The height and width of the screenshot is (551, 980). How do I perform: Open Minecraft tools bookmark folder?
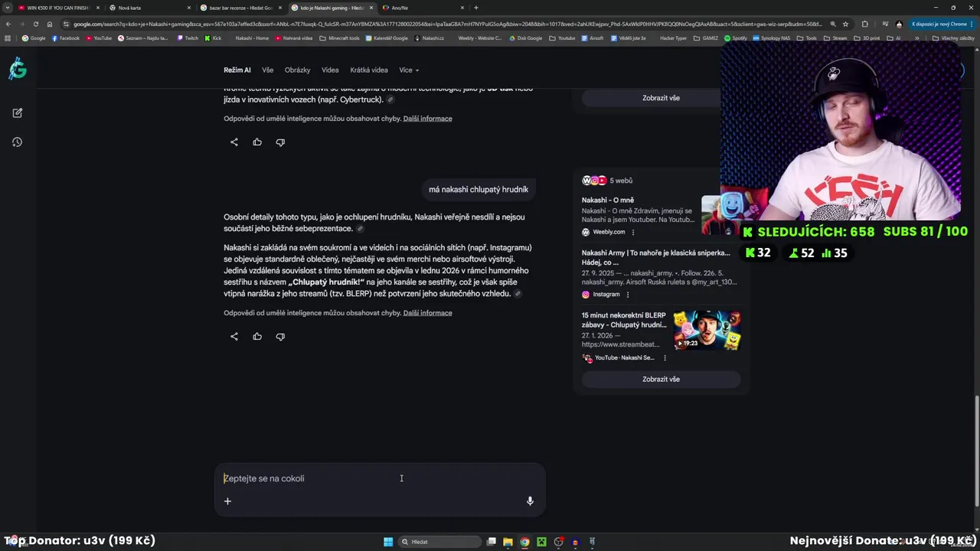[340, 37]
